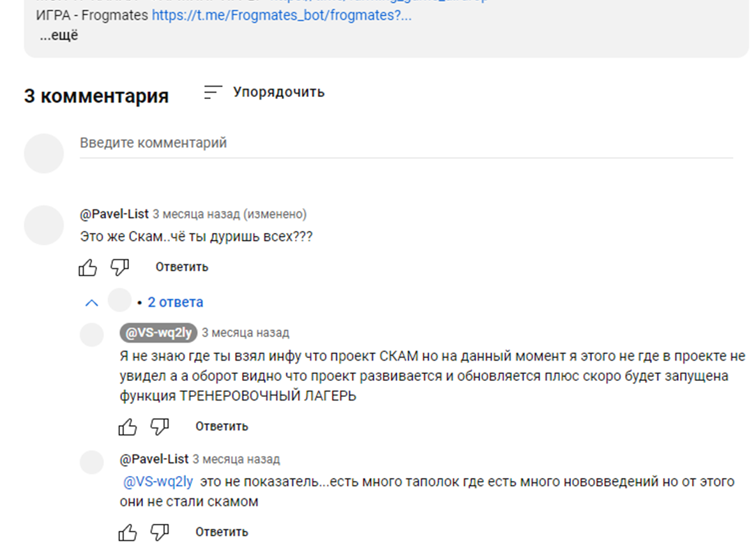Reply to Pavel-List's top comment via Ответить
This screenshot has width=756, height=543.
182,267
